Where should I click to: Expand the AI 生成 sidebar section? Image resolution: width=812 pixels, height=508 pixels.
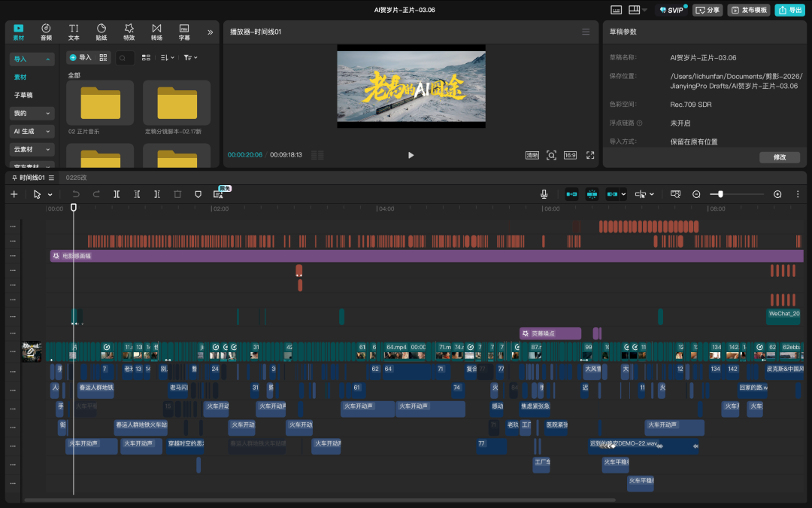pyautogui.click(x=32, y=131)
